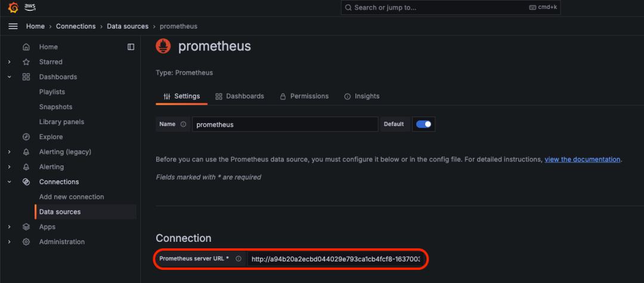Expand the Starred section
Image resolution: width=644 pixels, height=283 pixels.
(x=9, y=62)
